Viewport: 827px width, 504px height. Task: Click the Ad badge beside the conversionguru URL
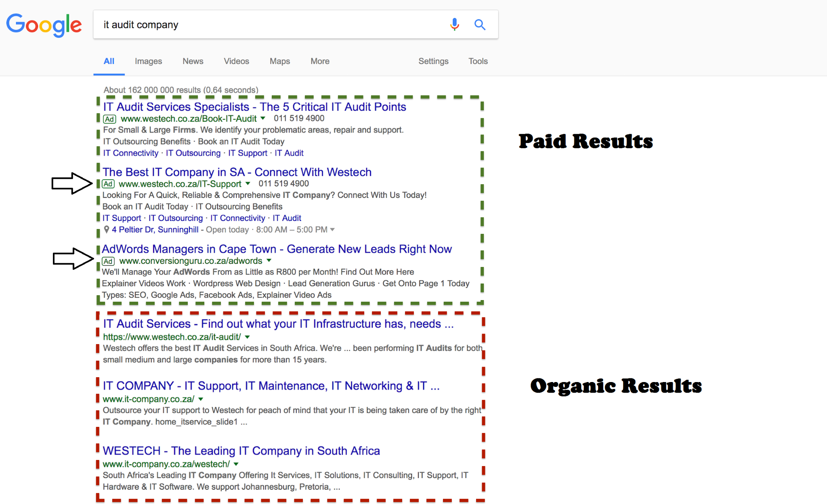pos(108,261)
